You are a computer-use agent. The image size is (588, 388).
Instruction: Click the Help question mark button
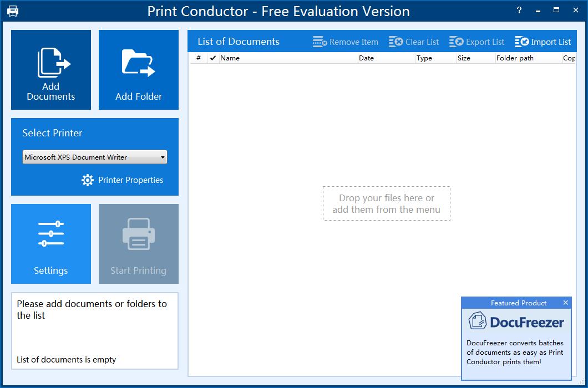click(x=519, y=11)
